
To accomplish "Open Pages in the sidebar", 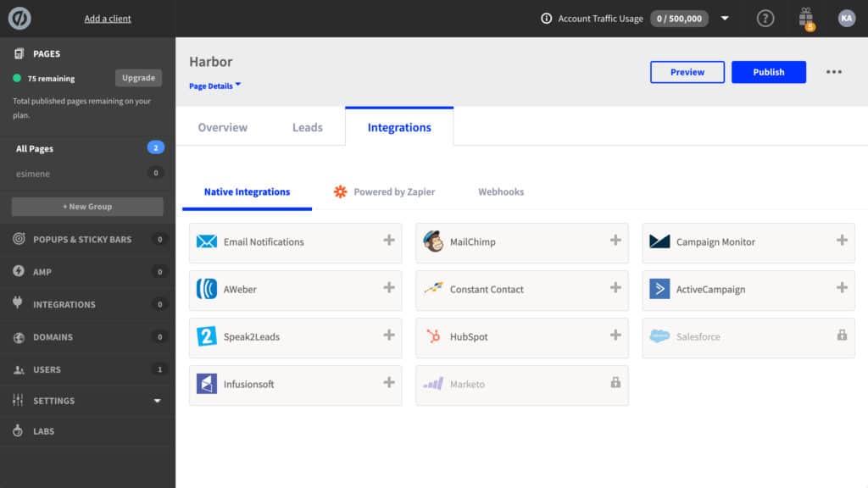I will (x=47, y=53).
